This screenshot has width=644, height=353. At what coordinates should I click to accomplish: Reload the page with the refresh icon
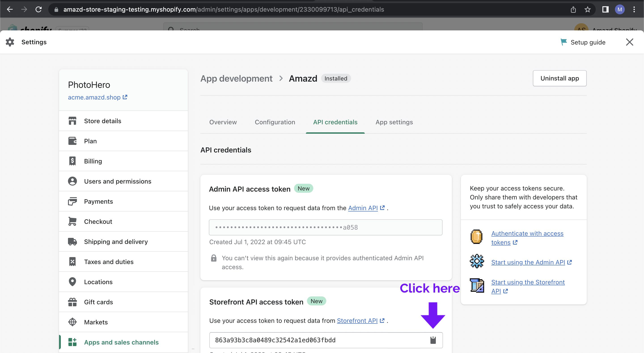(38, 9)
